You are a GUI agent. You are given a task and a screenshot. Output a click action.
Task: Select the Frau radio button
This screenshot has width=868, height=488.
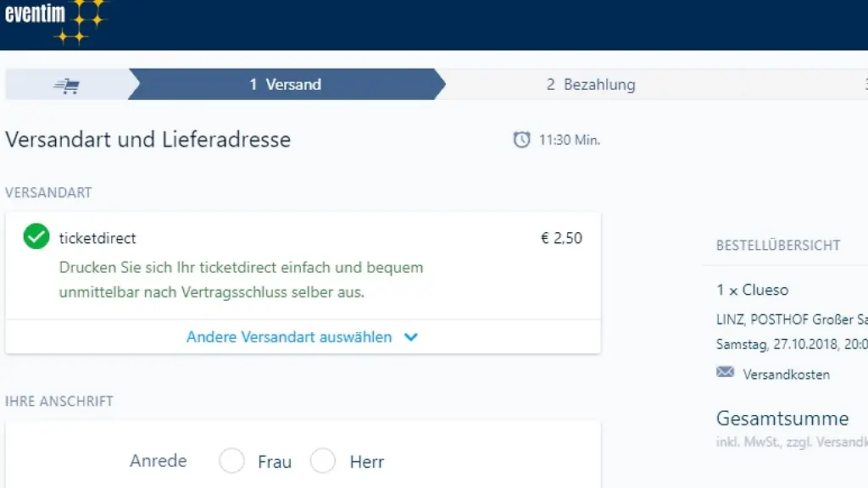coord(231,462)
